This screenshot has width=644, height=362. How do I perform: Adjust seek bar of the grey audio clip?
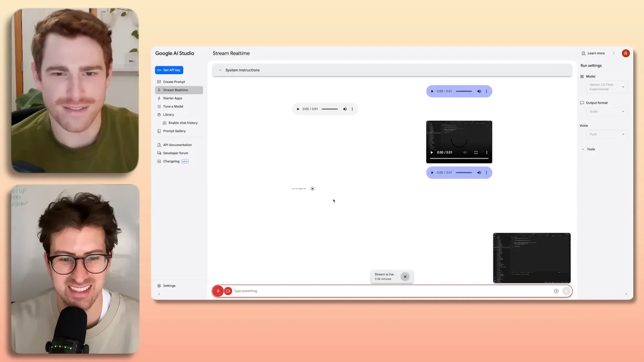pos(330,109)
